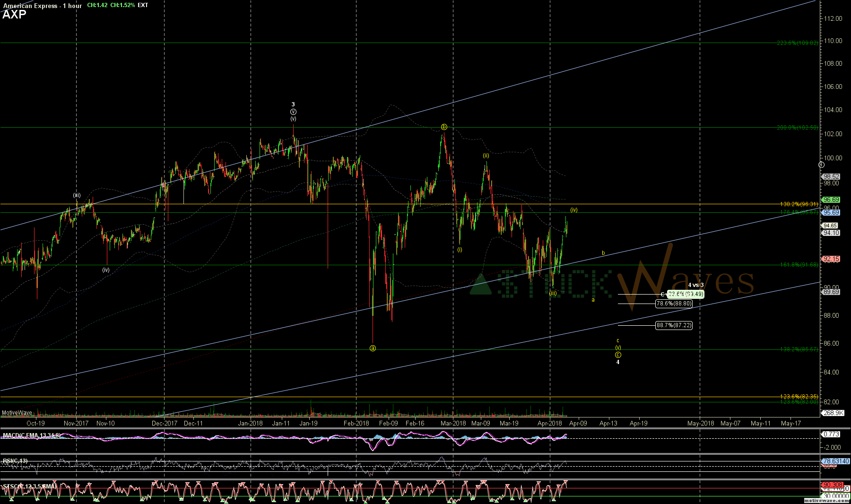Select the small yellow 'a' projection label
The image size is (851, 504).
pos(593,300)
